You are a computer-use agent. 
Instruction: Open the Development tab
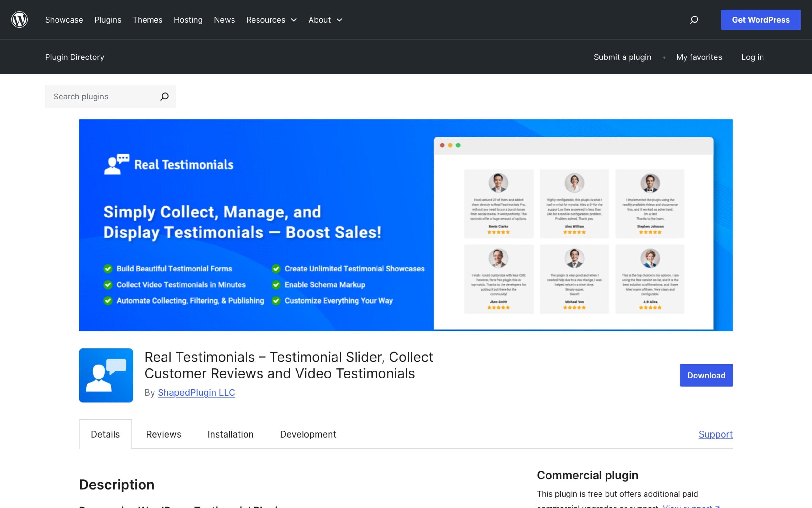point(308,434)
